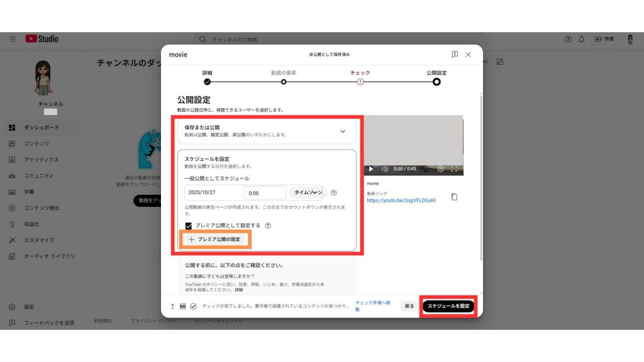Open the send feedback icon in dialog header

454,55
